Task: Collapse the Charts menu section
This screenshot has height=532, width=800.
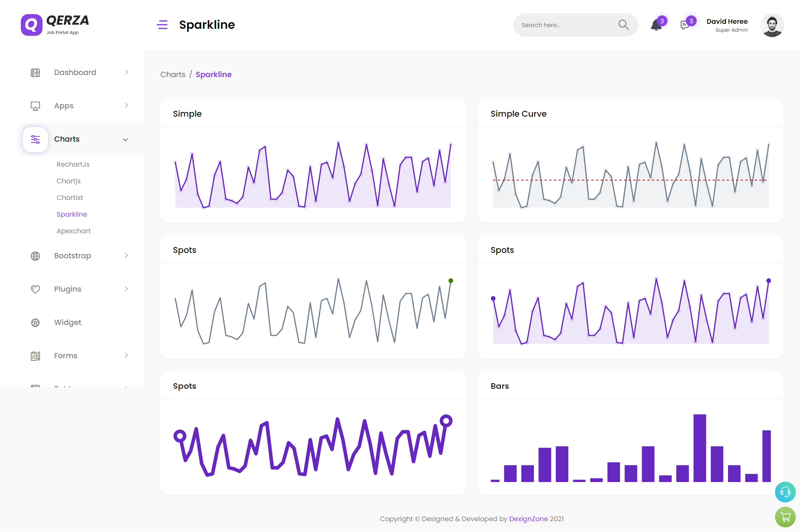Action: (125, 140)
